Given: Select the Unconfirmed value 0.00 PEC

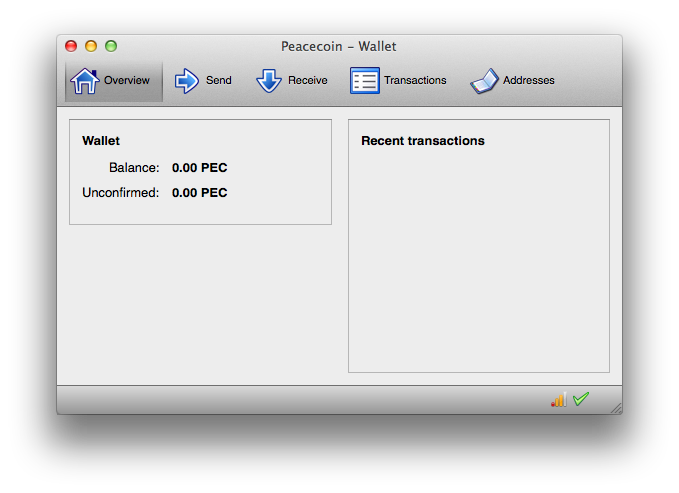Looking at the screenshot, I should [200, 193].
